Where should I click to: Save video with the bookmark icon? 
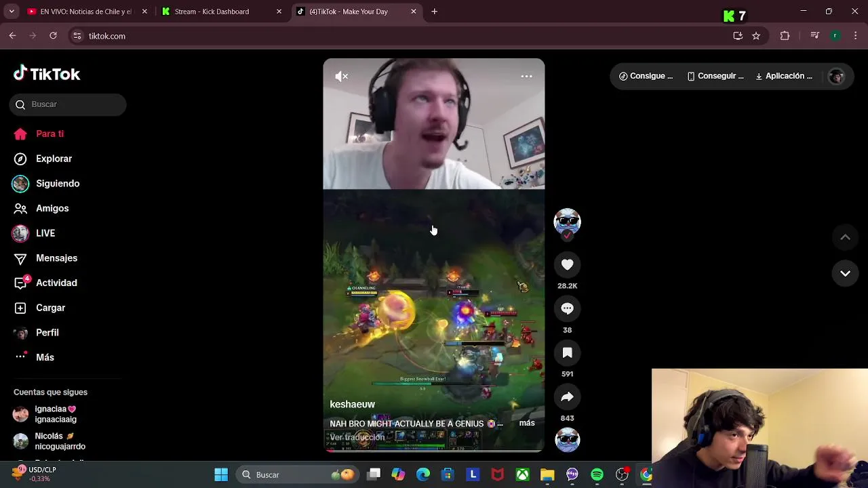coord(568,353)
